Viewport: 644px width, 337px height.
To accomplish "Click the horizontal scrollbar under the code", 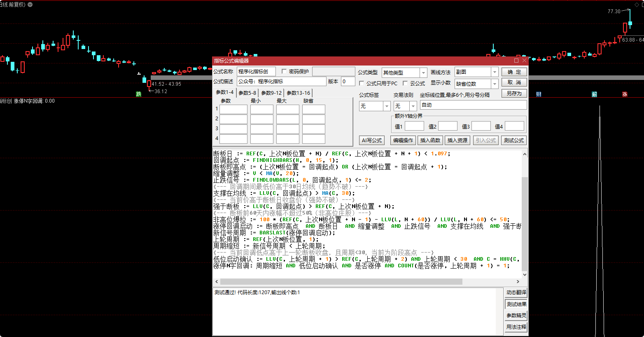I will 341,282.
